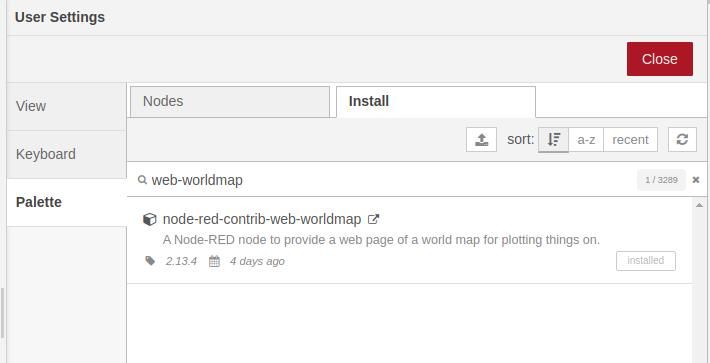Click the scrollbar up arrow in results list

pos(700,205)
